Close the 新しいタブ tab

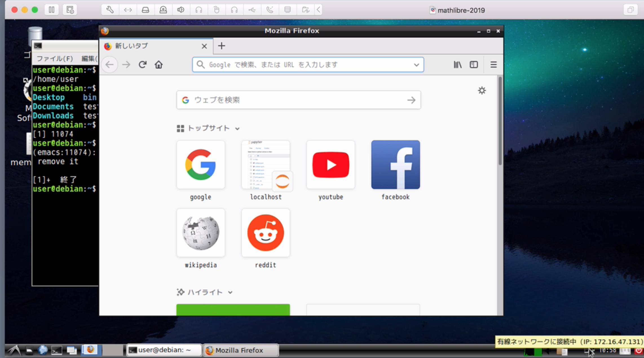click(204, 46)
